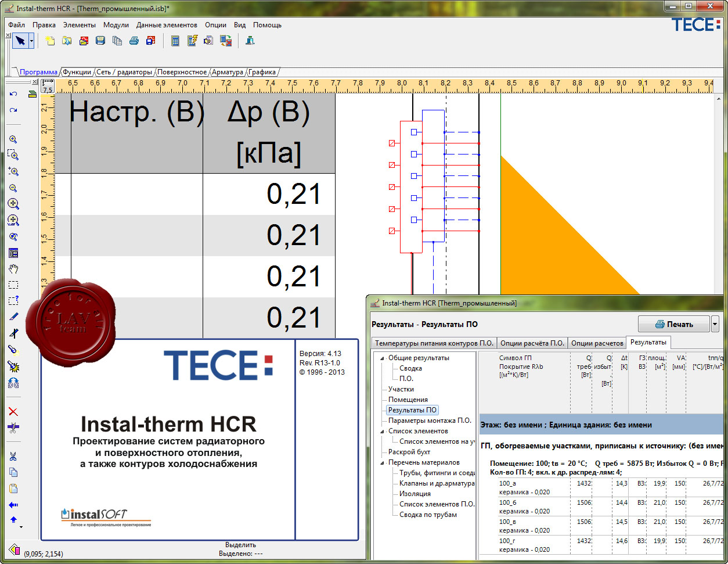This screenshot has height=564, width=728.
Task: Click the plus/minus zoom tool icon
Action: click(13, 172)
